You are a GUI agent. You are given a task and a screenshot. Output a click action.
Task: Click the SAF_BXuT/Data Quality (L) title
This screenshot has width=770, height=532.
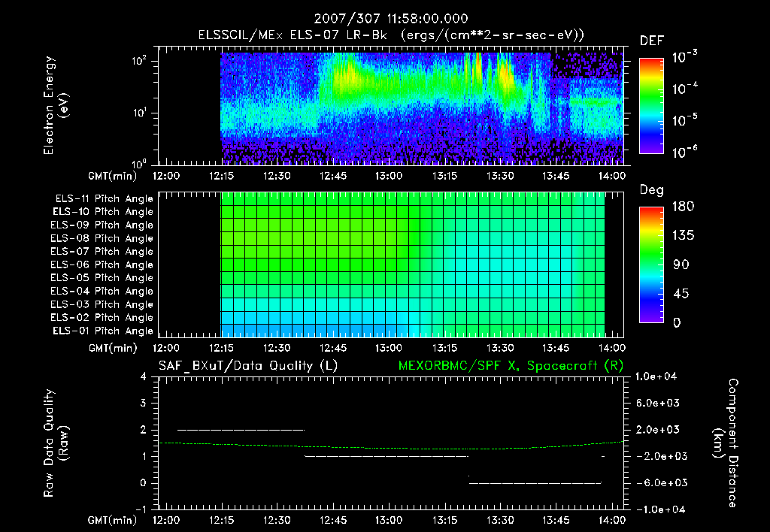coord(248,366)
